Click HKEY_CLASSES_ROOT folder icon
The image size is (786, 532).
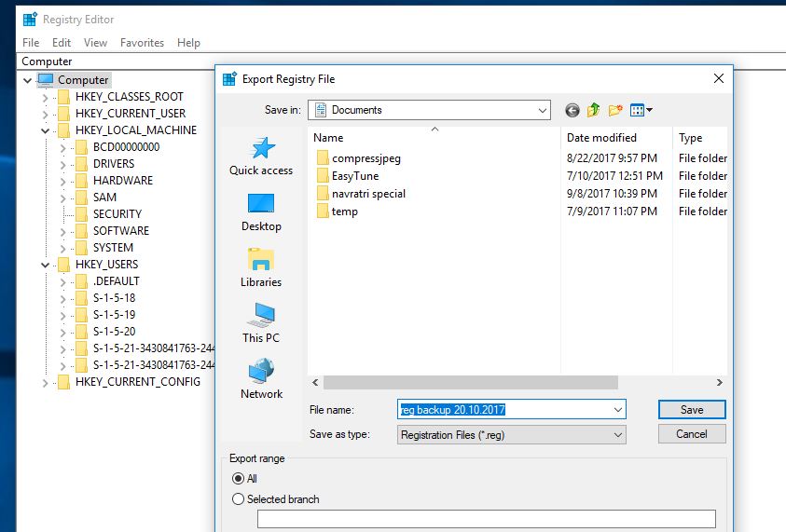click(x=63, y=97)
